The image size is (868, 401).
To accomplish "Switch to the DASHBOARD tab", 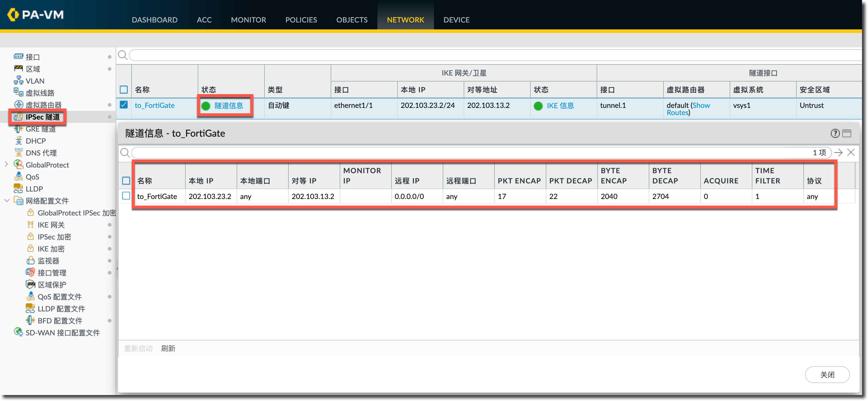I will [x=154, y=20].
